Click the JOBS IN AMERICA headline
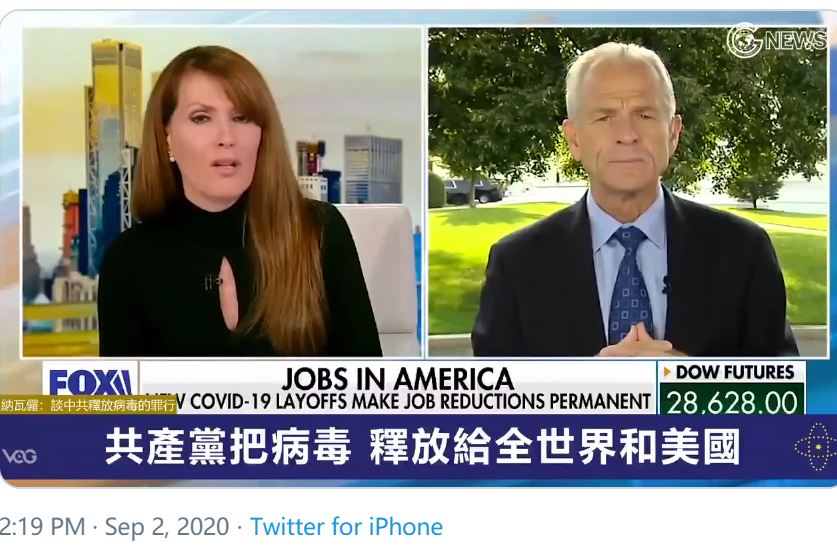The image size is (837, 552). click(398, 378)
